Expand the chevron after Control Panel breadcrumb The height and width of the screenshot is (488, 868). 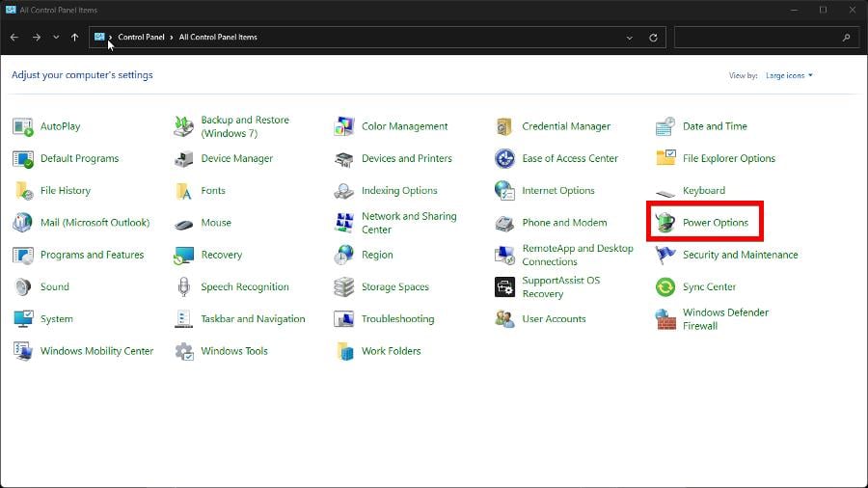click(x=172, y=37)
